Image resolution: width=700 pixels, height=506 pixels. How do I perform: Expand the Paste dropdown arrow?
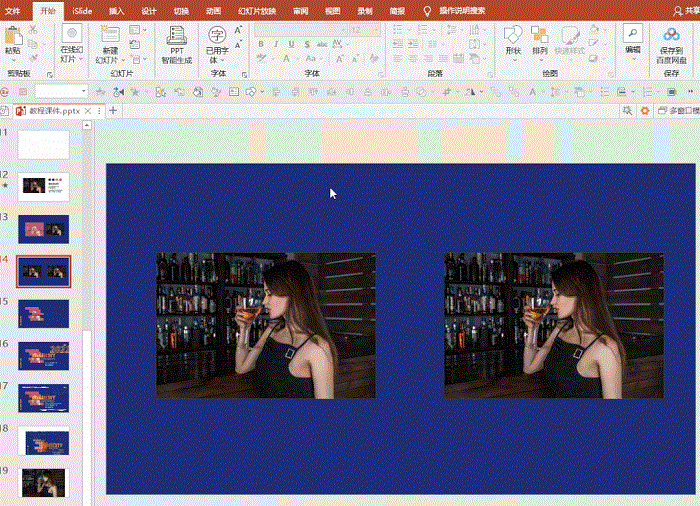pyautogui.click(x=13, y=60)
